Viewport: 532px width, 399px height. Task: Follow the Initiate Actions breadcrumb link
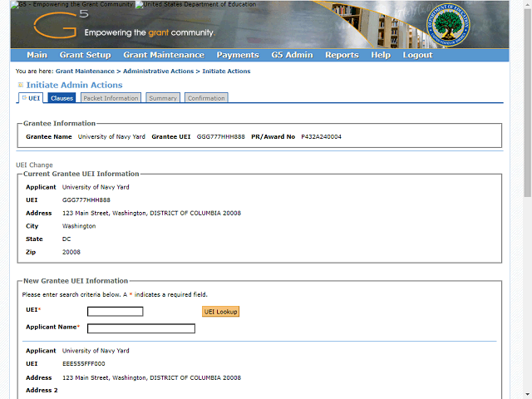[x=226, y=71]
